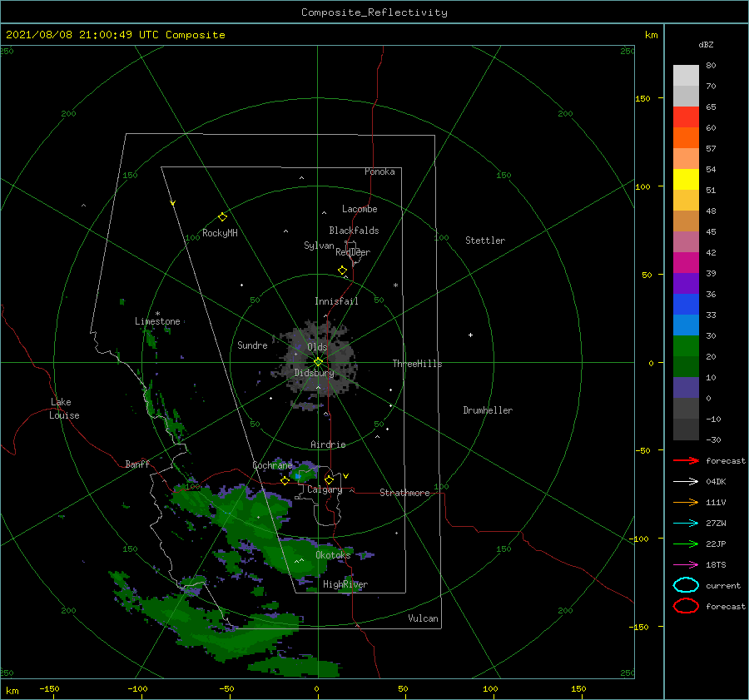Viewport: 749px width, 700px height.
Task: Click the RedDeer city label
Action: 353,252
